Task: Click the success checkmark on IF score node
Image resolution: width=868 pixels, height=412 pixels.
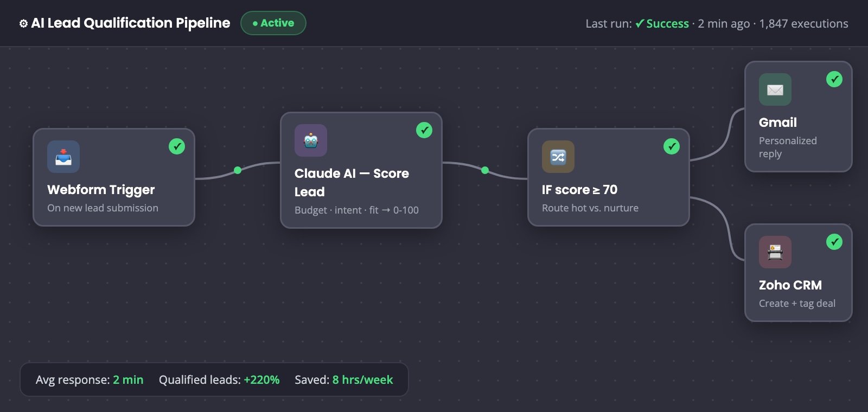Action: point(672,146)
